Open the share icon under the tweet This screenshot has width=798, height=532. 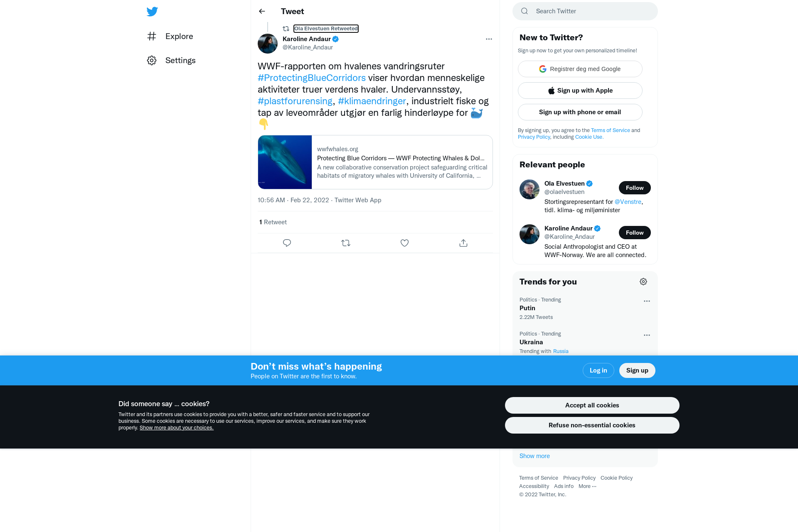tap(463, 243)
